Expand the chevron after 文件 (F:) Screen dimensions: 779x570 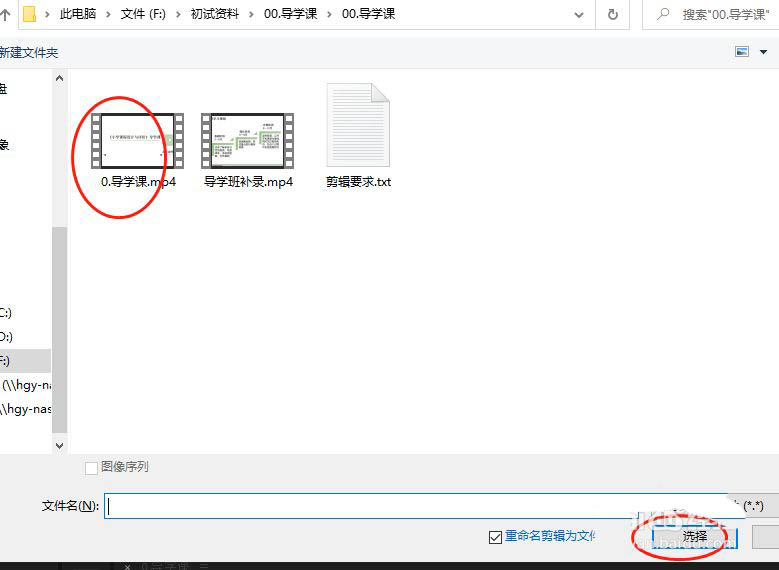click(x=178, y=15)
